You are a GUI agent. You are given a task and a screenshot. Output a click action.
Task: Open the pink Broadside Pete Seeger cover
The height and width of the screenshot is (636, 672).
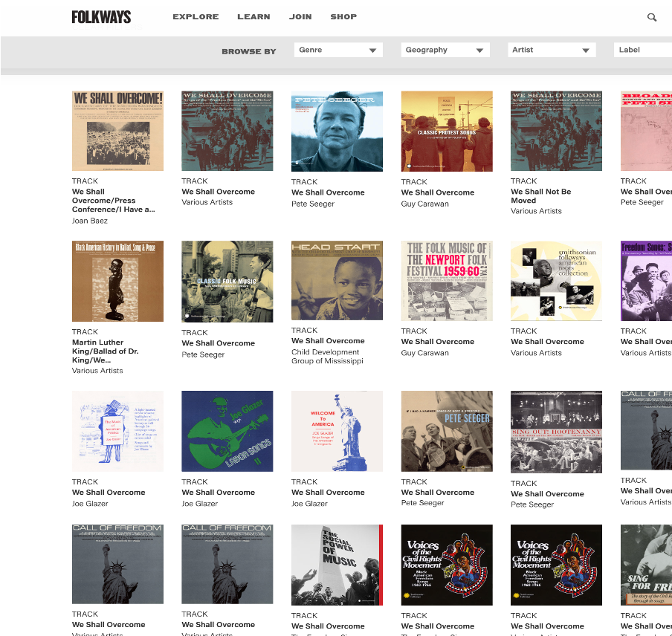click(646, 131)
